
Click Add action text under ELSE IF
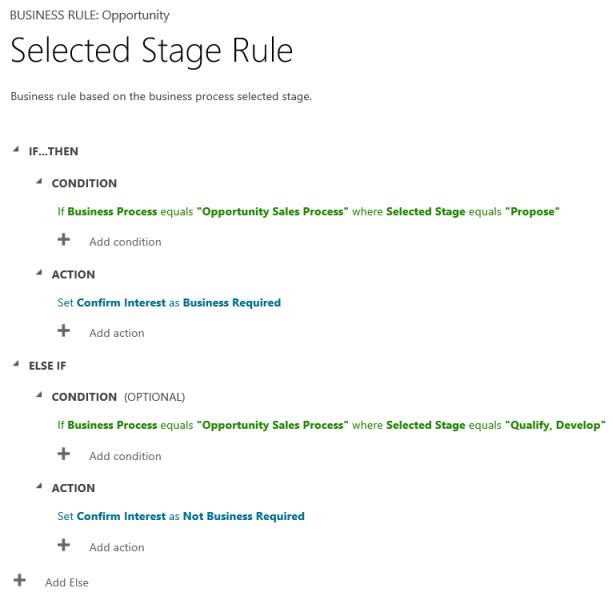(117, 548)
